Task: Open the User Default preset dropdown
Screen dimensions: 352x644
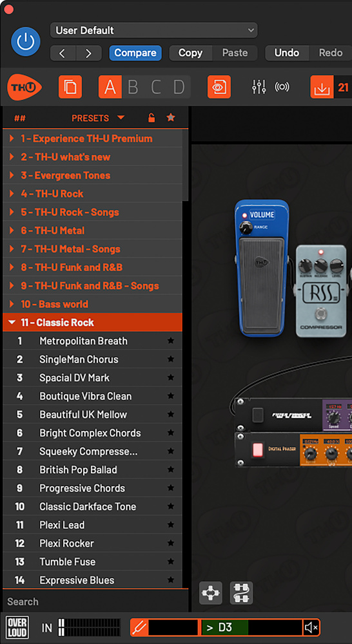Action: [x=154, y=30]
